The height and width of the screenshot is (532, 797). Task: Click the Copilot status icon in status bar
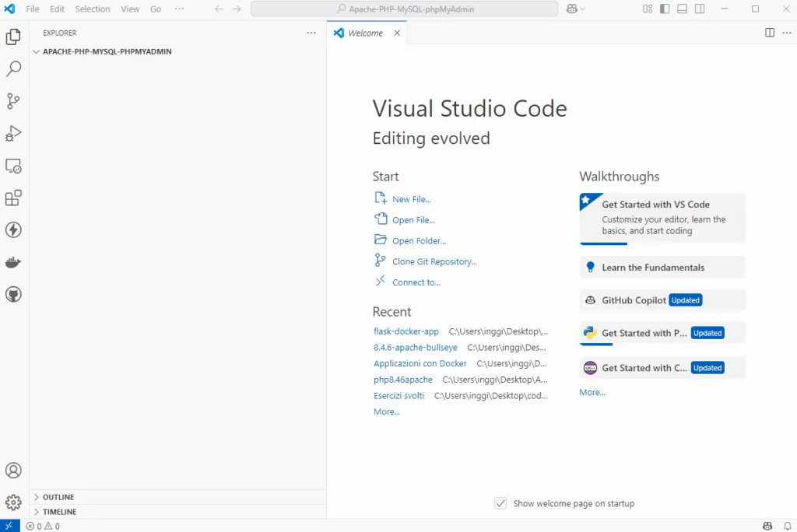767,526
